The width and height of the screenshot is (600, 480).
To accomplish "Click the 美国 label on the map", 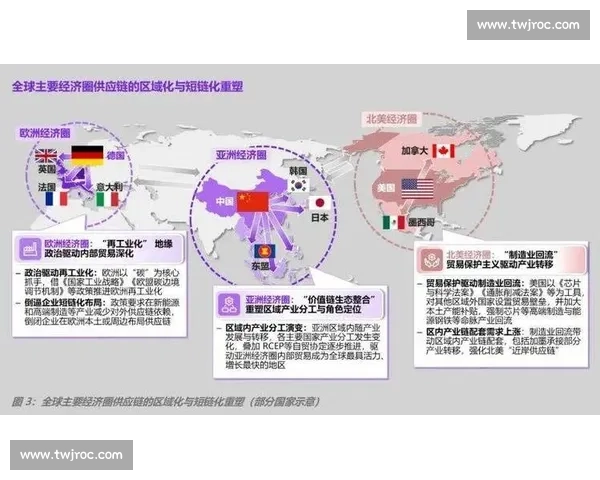I will point(386,188).
